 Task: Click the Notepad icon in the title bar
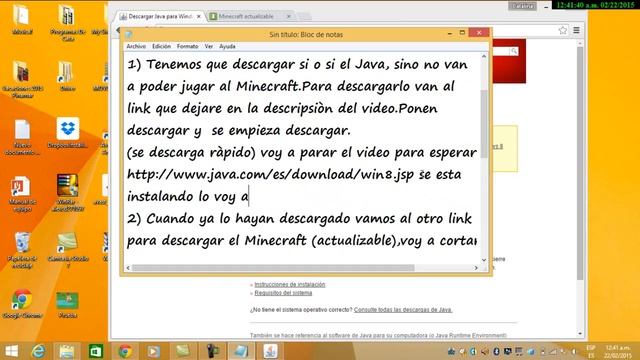tap(129, 34)
